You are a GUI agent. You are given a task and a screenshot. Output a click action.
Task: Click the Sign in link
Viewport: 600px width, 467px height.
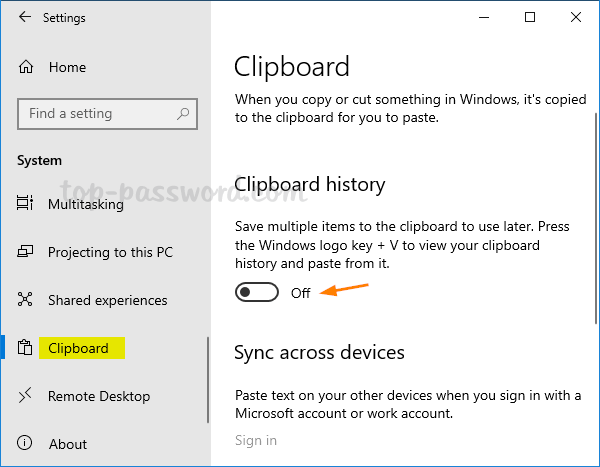click(x=256, y=440)
